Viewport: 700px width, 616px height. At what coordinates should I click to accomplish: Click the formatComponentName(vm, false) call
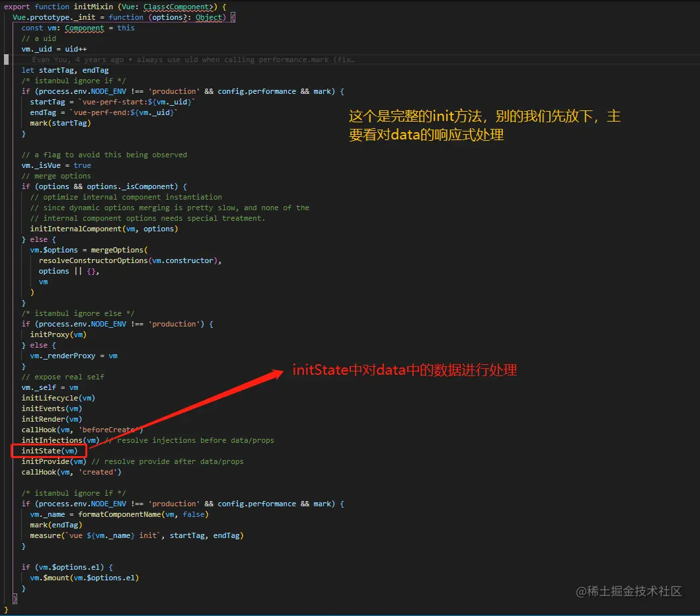pyautogui.click(x=143, y=515)
